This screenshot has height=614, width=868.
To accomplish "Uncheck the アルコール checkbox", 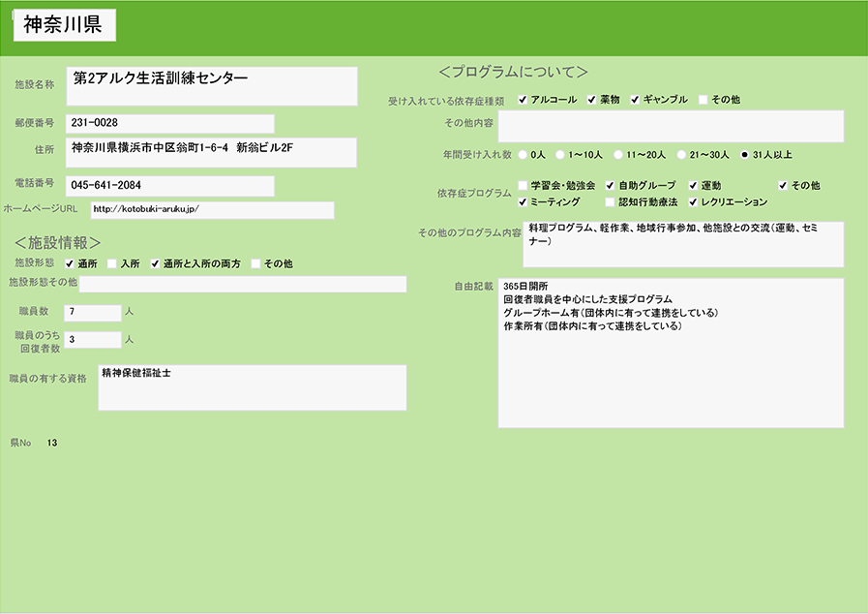I will coord(523,100).
